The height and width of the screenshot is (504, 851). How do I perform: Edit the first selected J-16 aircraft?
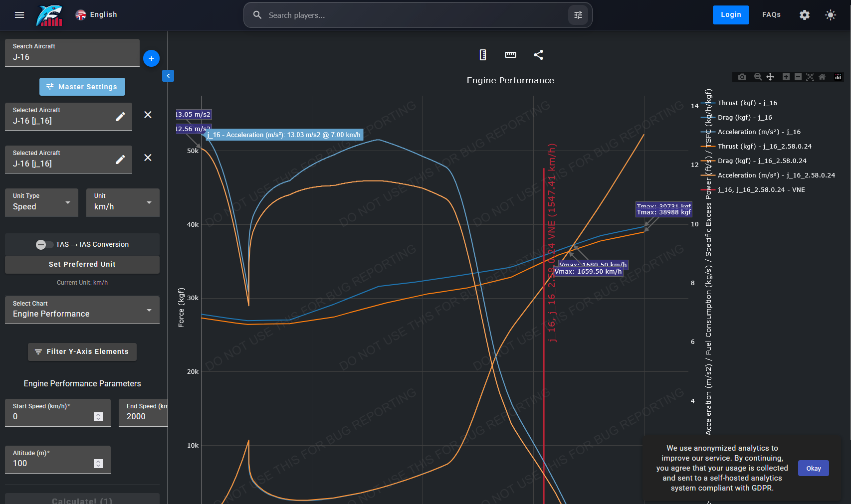pyautogui.click(x=120, y=117)
